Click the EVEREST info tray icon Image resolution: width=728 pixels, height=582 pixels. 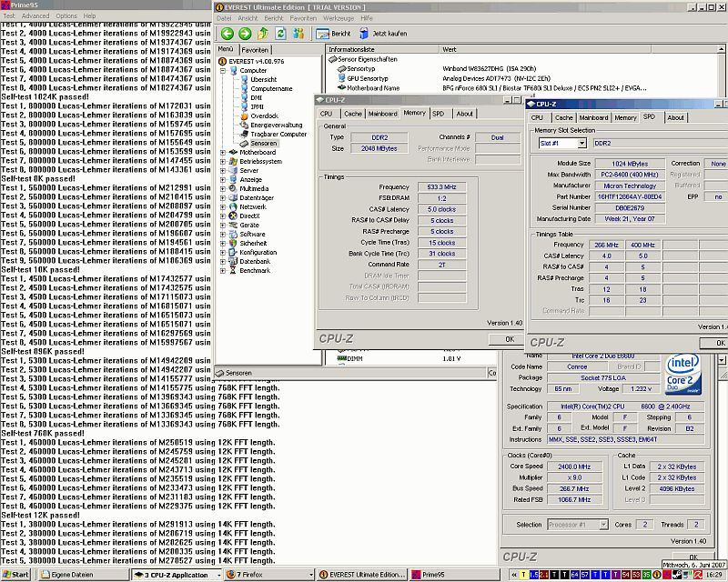(656, 575)
